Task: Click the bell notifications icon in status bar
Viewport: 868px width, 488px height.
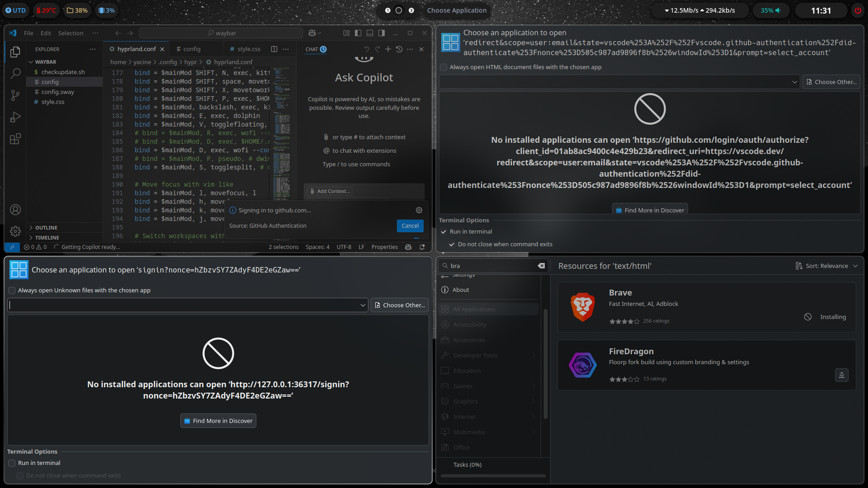Action: [422, 247]
